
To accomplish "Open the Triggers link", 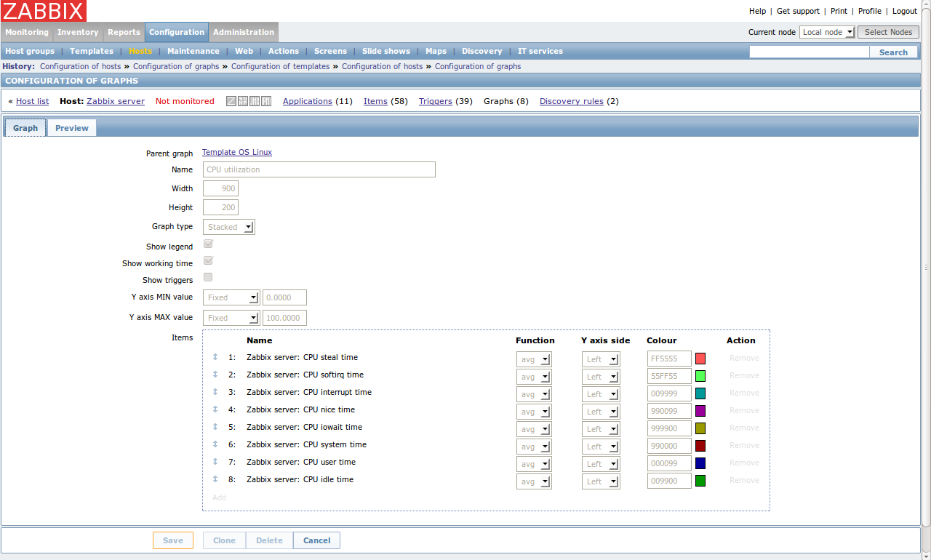I will pyautogui.click(x=436, y=101).
